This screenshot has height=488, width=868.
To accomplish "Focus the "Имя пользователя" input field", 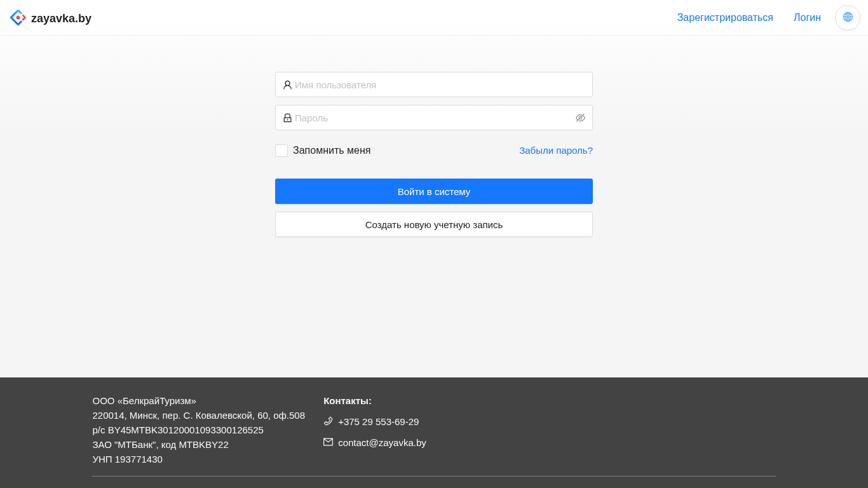I will coord(438,85).
